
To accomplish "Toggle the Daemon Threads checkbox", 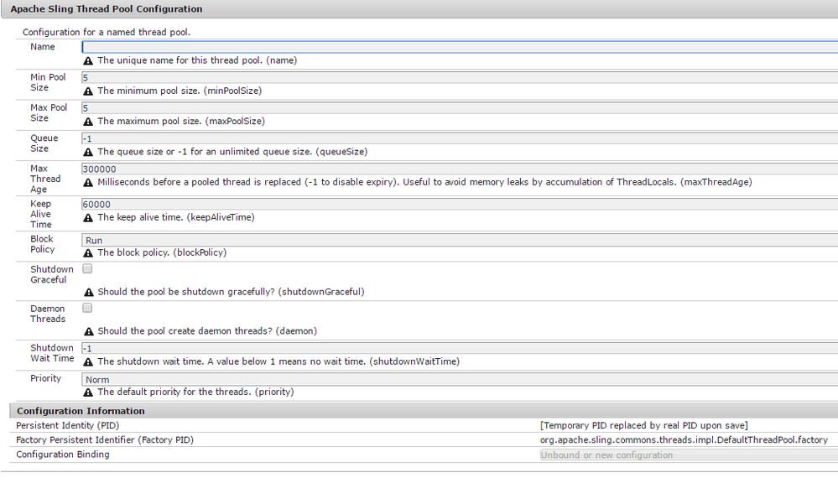I will (x=87, y=309).
